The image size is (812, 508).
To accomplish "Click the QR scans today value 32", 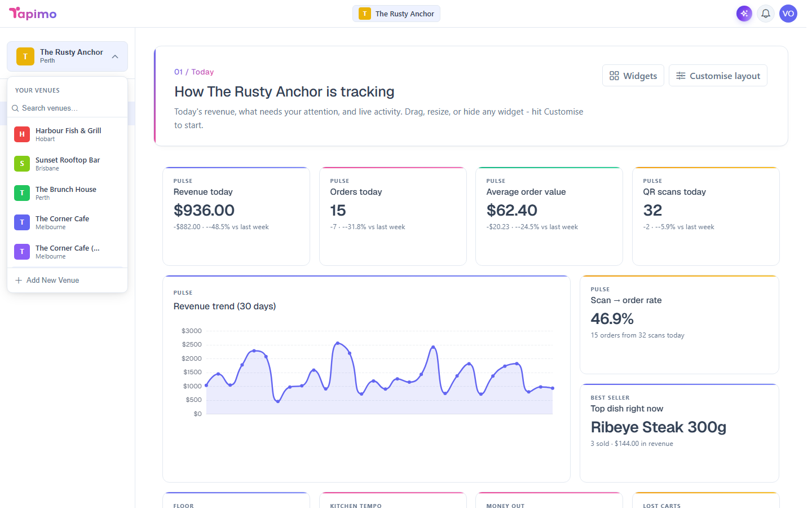I will (x=652, y=211).
